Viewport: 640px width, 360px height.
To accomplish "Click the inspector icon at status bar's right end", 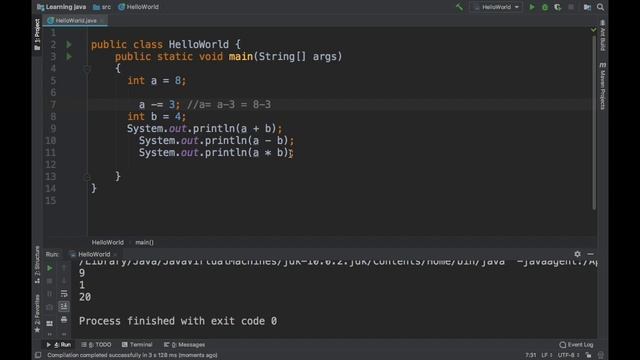I will pyautogui.click(x=600, y=355).
